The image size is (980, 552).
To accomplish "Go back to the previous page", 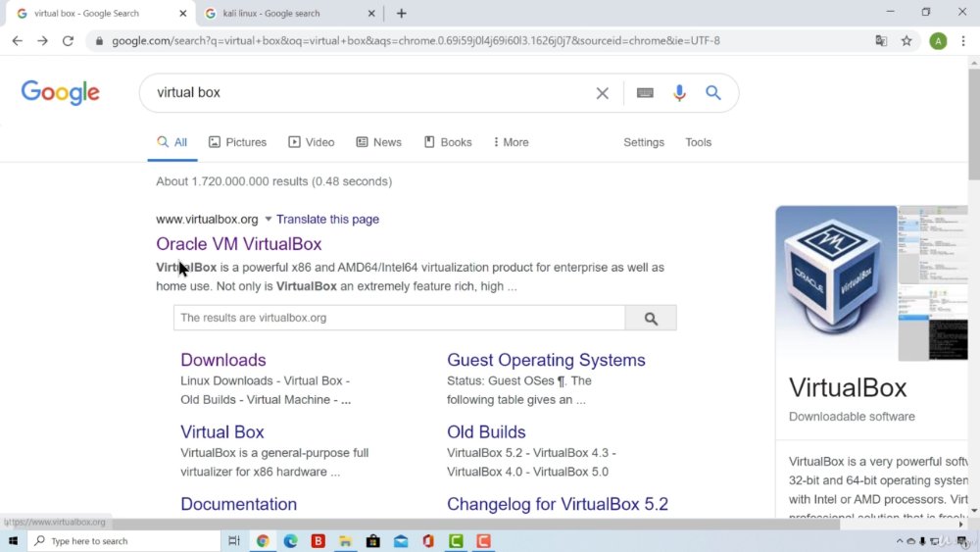I will [17, 40].
